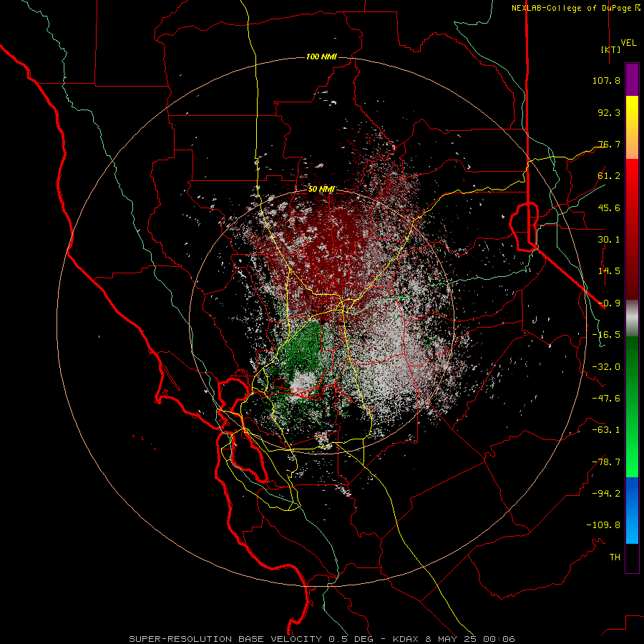Pick the black TH box on color bar
Screen dimensions: 644x644
click(x=632, y=558)
